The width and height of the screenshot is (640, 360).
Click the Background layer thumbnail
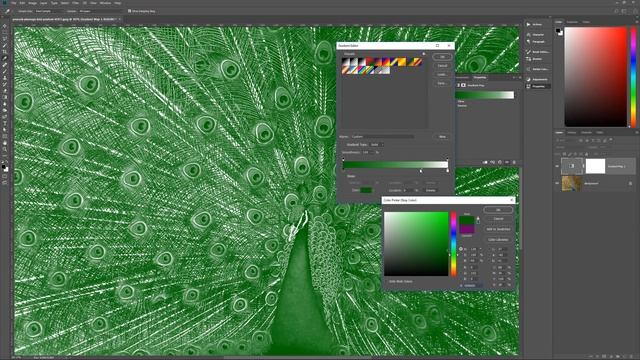572,184
